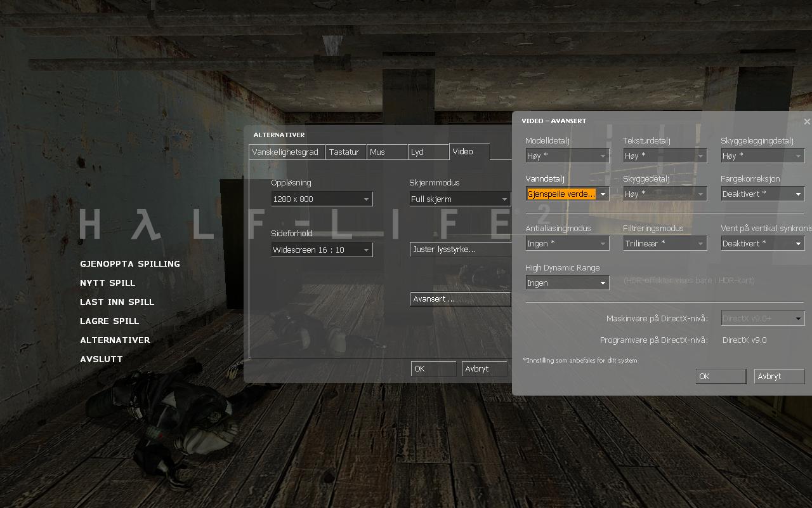812x508 pixels.
Task: Expand the Filtreringsmodus Trilineær dropdown
Action: click(x=665, y=243)
